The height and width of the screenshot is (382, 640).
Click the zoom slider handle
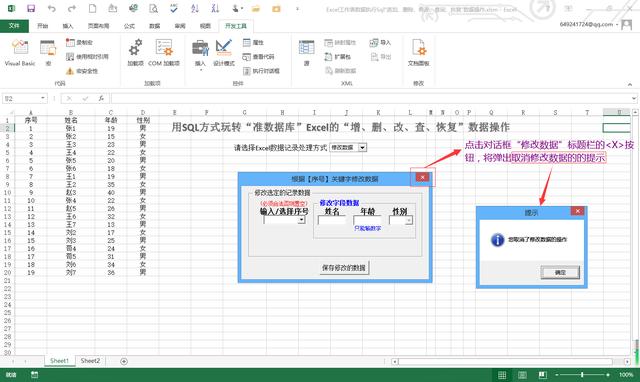tap(582, 375)
